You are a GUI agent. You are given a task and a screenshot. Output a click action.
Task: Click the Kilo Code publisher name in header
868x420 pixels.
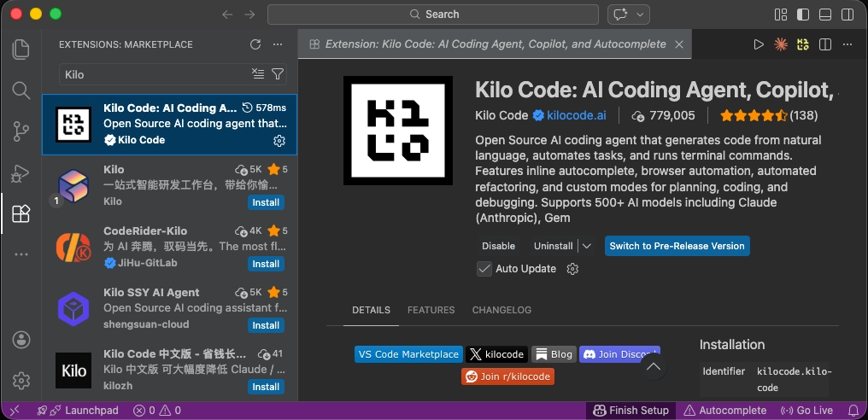point(501,115)
